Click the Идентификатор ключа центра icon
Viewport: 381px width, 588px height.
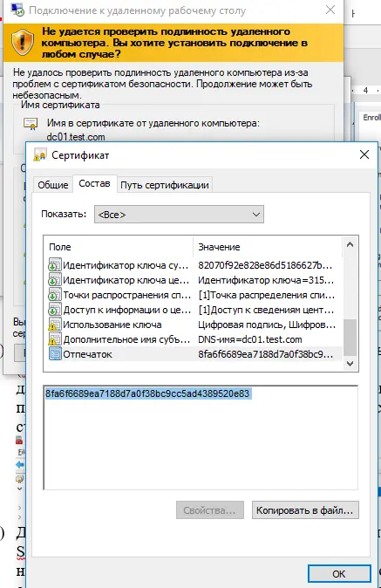coord(55,280)
